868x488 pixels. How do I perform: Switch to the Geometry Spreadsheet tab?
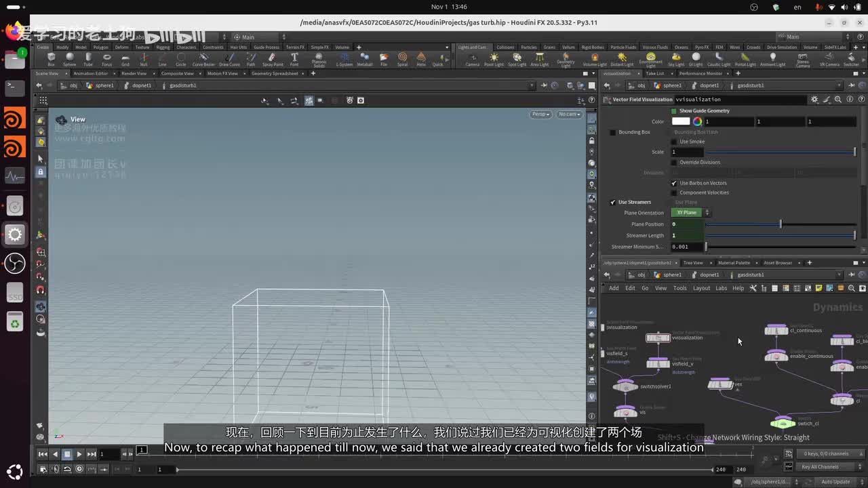pyautogui.click(x=275, y=73)
